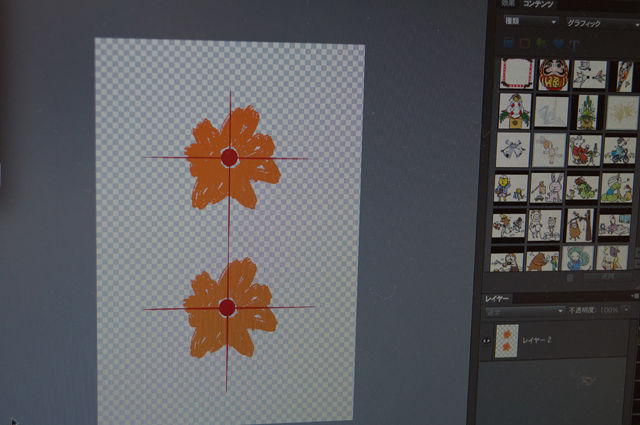Click the blue backgrounds filter icon
Image resolution: width=640 pixels, height=425 pixels.
tap(507, 43)
